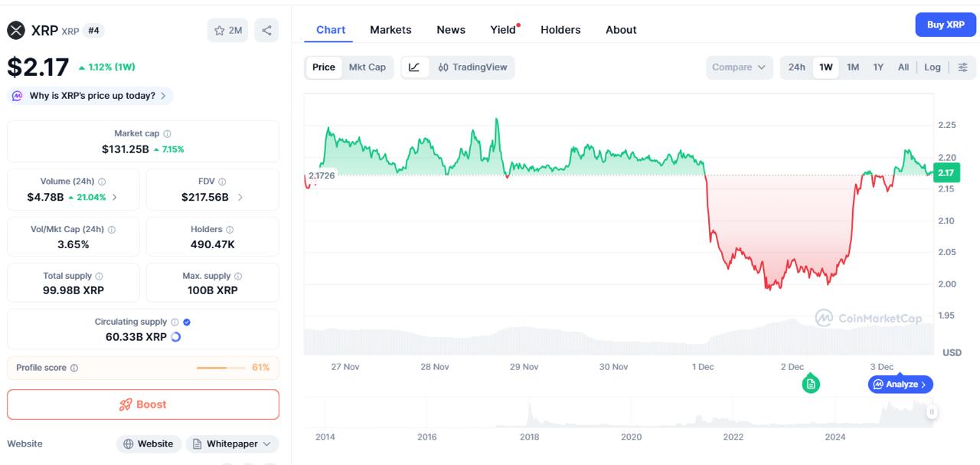The height and width of the screenshot is (465, 980).
Task: Open the Compare dropdown
Action: [737, 67]
